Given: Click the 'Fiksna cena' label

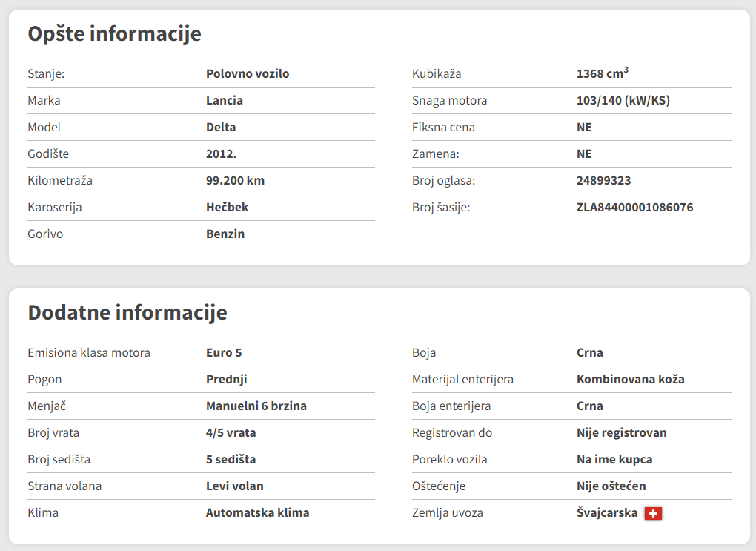Looking at the screenshot, I should pos(443,128).
